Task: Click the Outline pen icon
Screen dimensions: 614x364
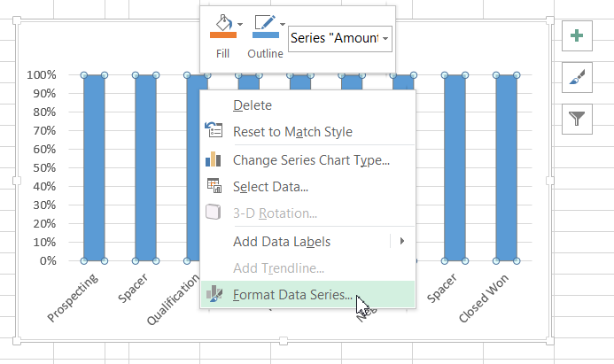Action: click(x=263, y=22)
